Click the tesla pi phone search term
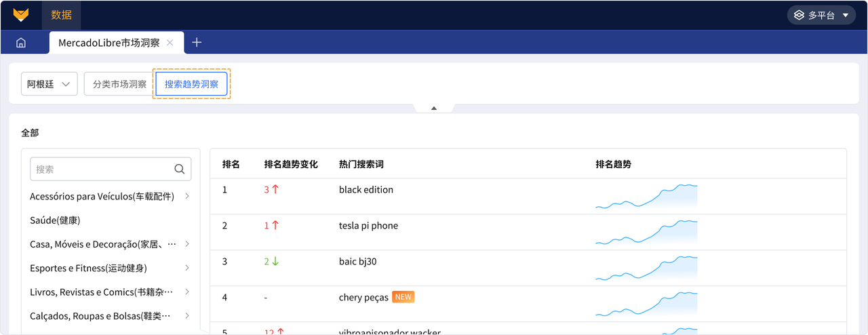The width and height of the screenshot is (868, 335). coord(368,226)
